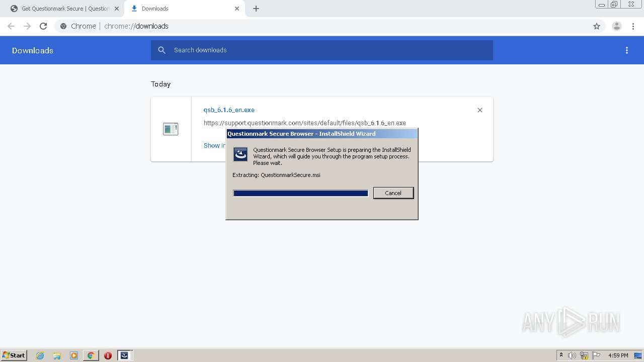Click the Chrome site info icon in address bar

tap(63, 26)
